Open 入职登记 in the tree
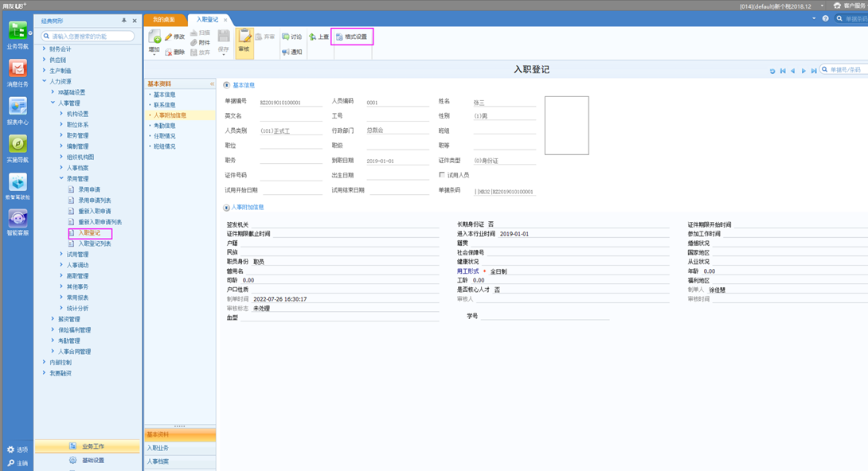Image resolution: width=868 pixels, height=471 pixels. tap(89, 233)
